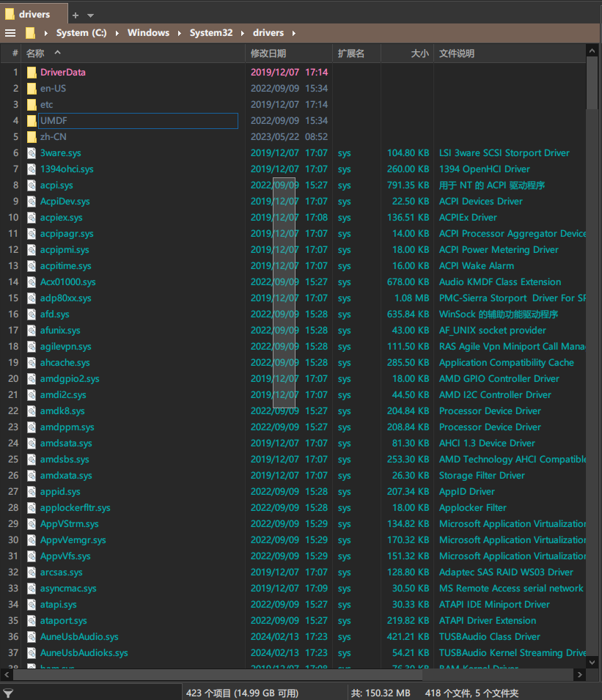Add a new tab with plus button
The image size is (602, 700).
click(x=76, y=15)
